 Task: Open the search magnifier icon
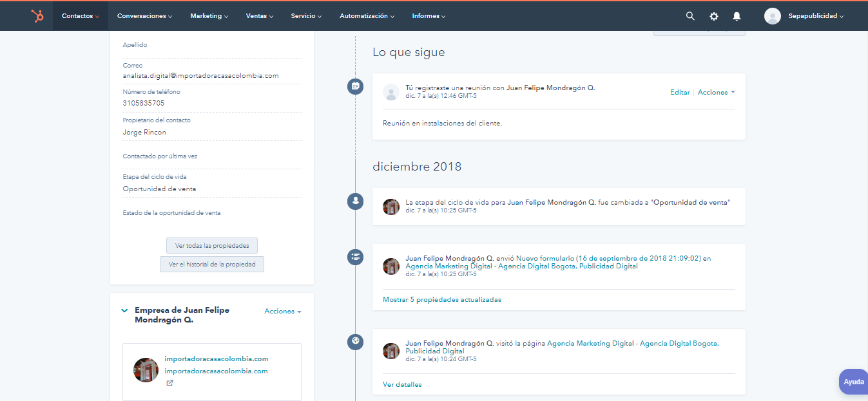690,16
